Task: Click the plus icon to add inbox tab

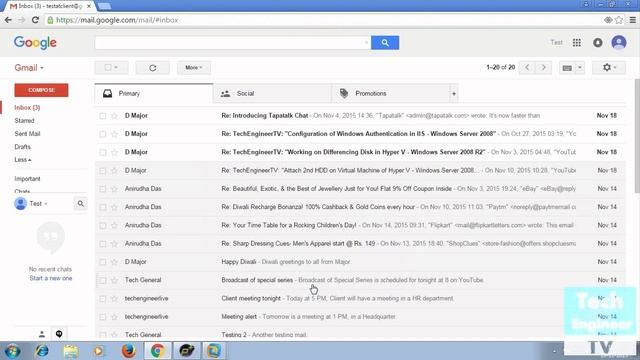Action: point(453,93)
